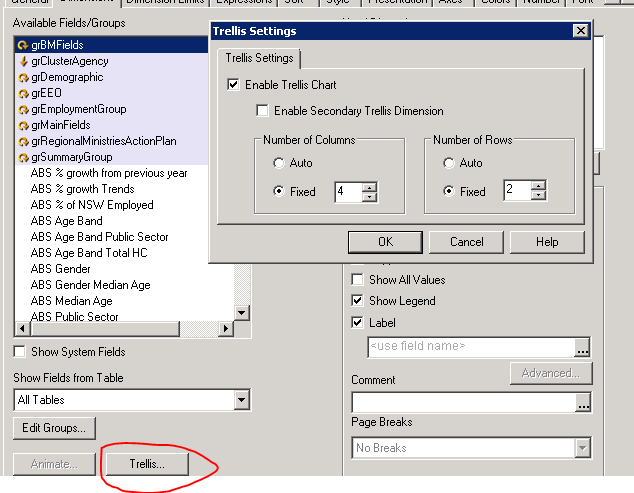
Task: Select the ABS Age Band Public Sector field
Action: click(112, 237)
